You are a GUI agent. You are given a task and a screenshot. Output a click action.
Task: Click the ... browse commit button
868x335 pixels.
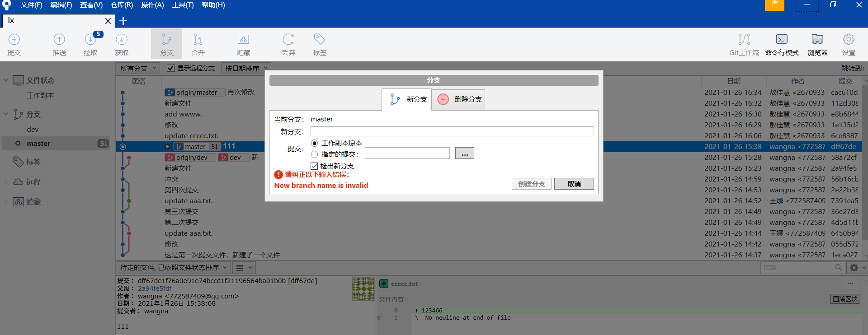pyautogui.click(x=465, y=154)
